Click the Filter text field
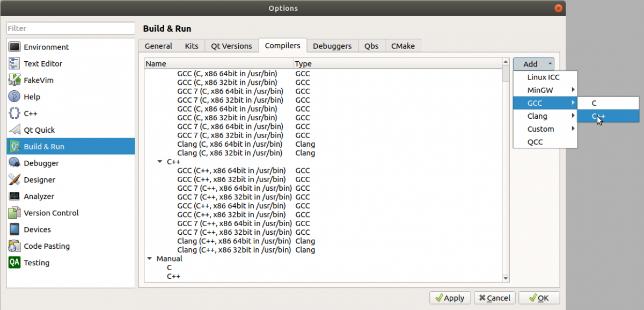This screenshot has width=644, height=310. (x=70, y=28)
